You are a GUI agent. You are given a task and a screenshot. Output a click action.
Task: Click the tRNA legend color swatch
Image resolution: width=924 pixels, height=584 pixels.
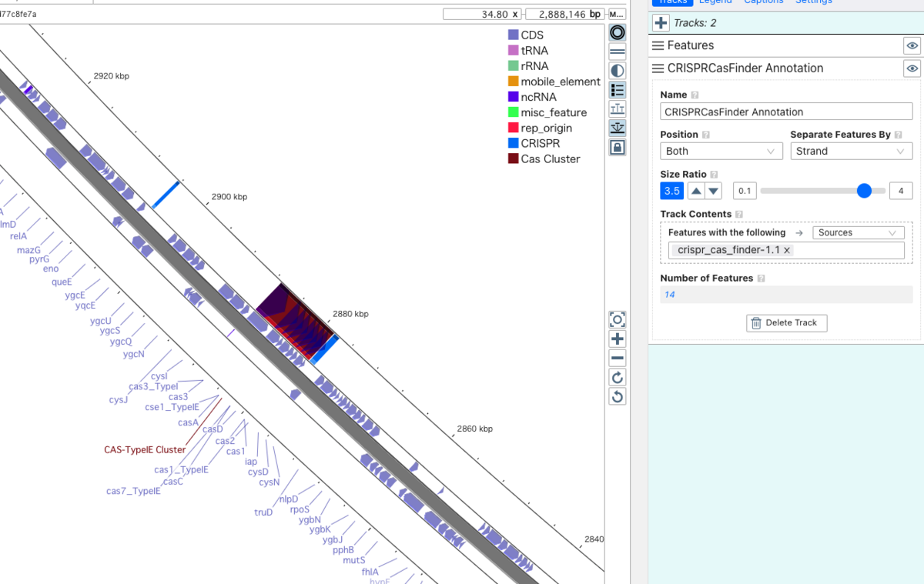pos(513,51)
